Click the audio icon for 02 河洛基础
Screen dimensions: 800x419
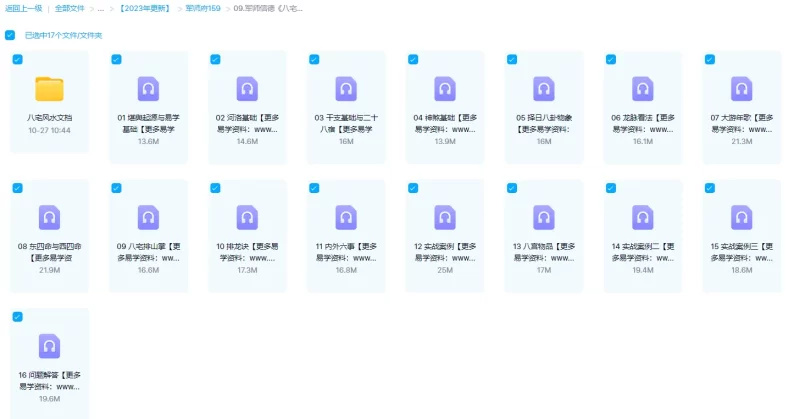coord(247,89)
